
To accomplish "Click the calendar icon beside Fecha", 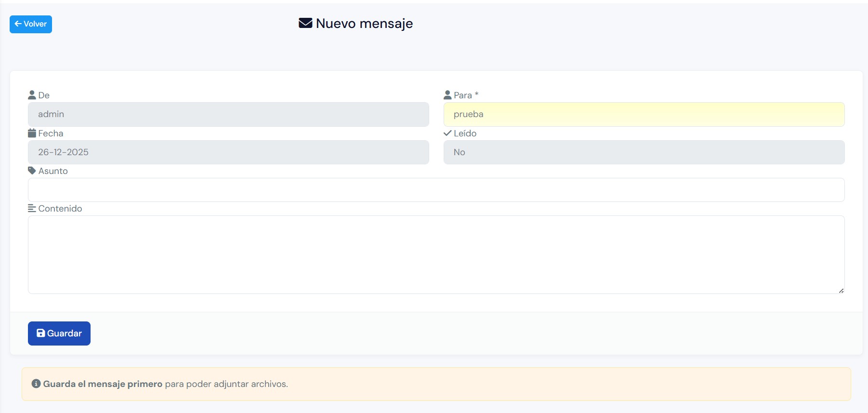I will pyautogui.click(x=32, y=133).
